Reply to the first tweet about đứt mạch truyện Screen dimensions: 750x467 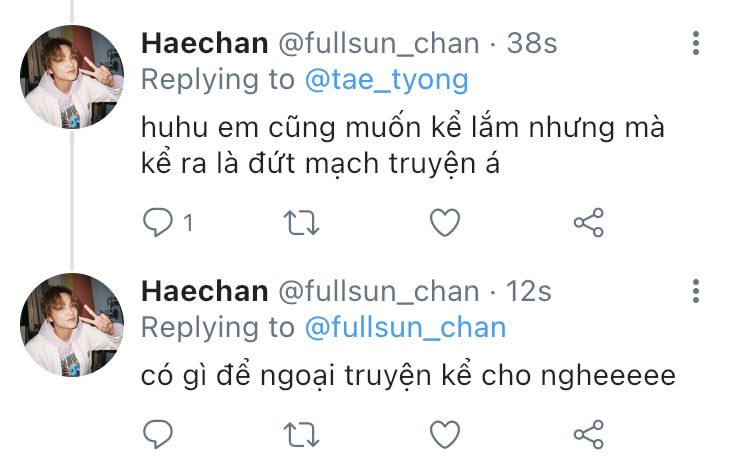[x=158, y=222]
